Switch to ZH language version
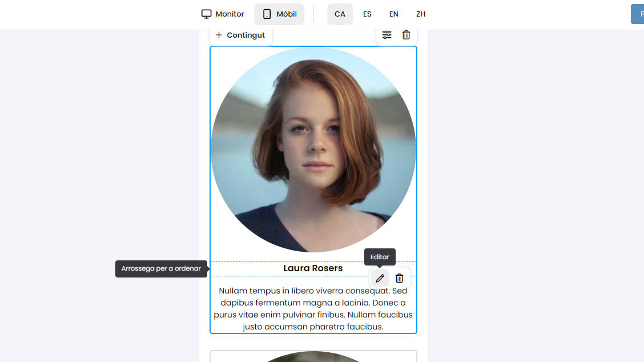This screenshot has width=644, height=362. tap(421, 14)
